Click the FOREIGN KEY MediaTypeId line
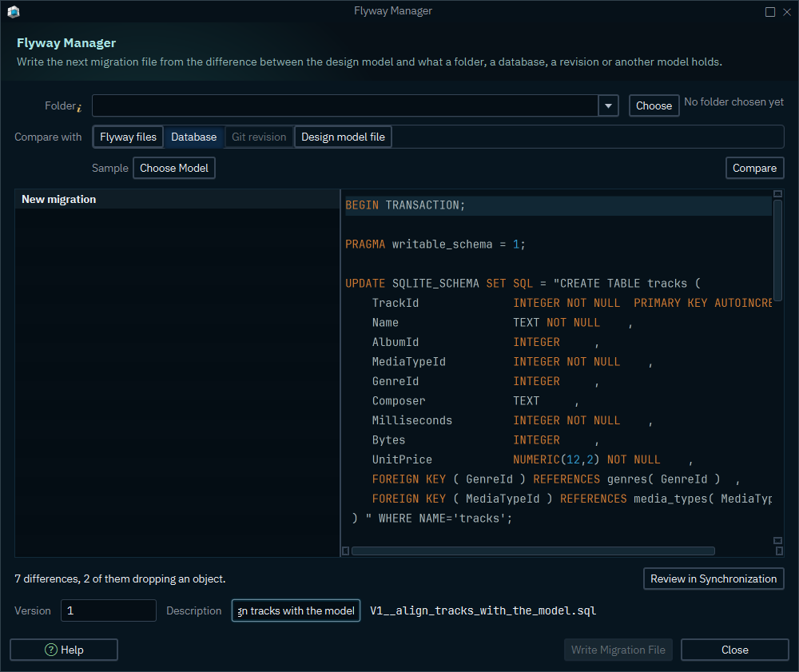The image size is (799, 672). click(x=572, y=499)
